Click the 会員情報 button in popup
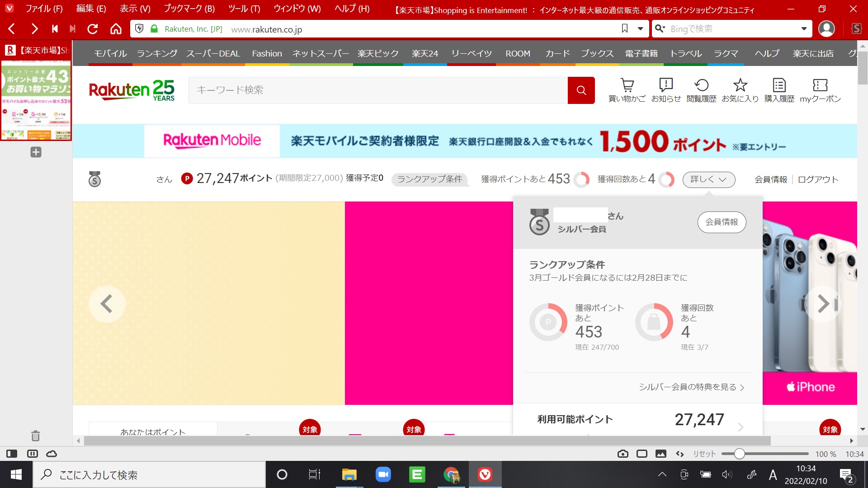 [722, 222]
